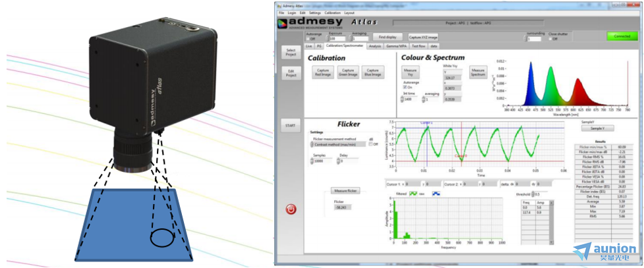
Task: Click the Flicker min/max % result row
Action: 604,146
